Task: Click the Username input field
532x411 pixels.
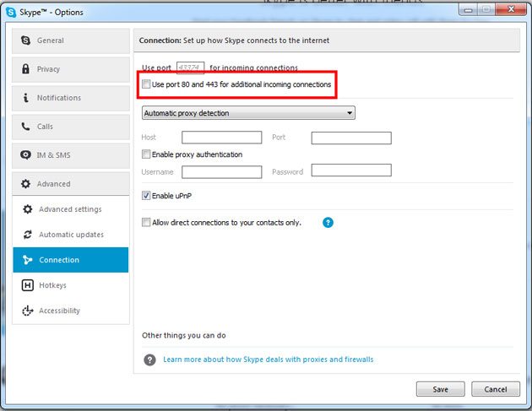Action: pos(222,172)
